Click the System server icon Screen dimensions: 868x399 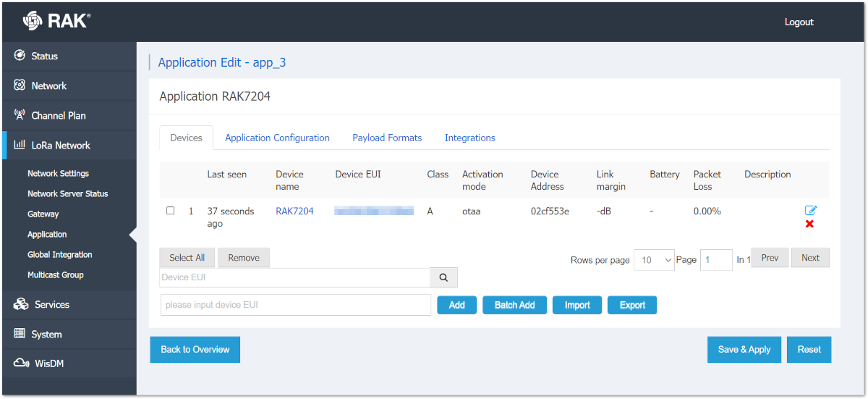20,334
